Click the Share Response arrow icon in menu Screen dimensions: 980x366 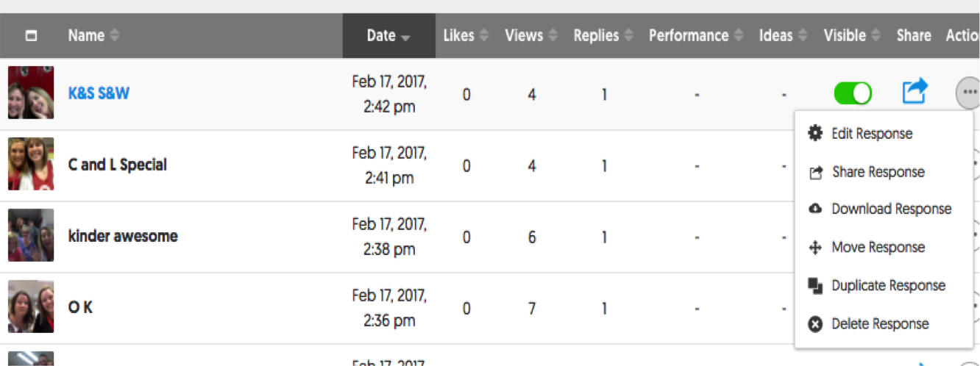[x=814, y=172]
